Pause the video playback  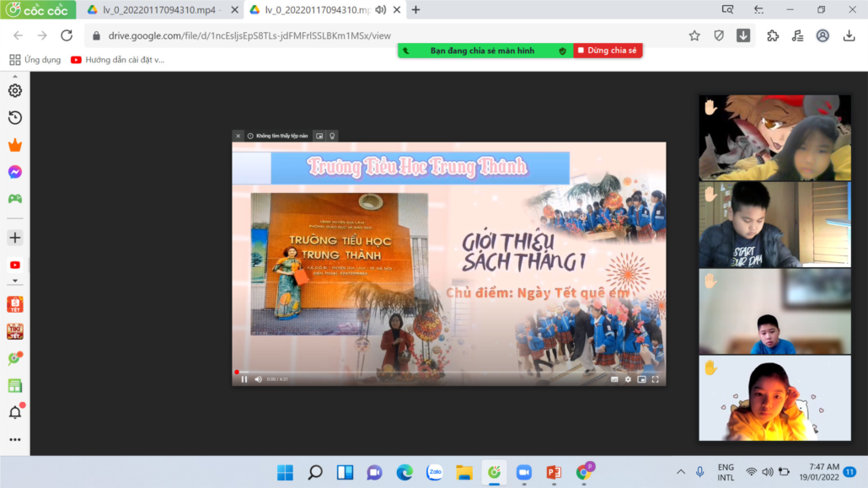[244, 379]
